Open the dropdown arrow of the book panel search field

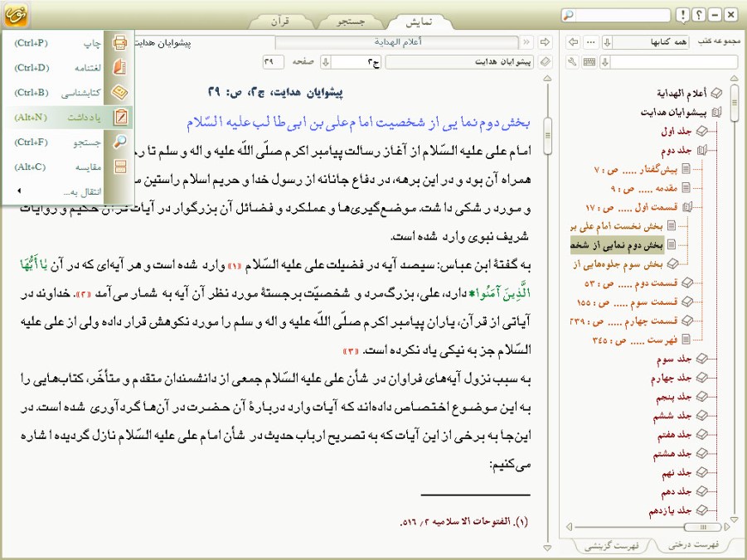(605, 62)
